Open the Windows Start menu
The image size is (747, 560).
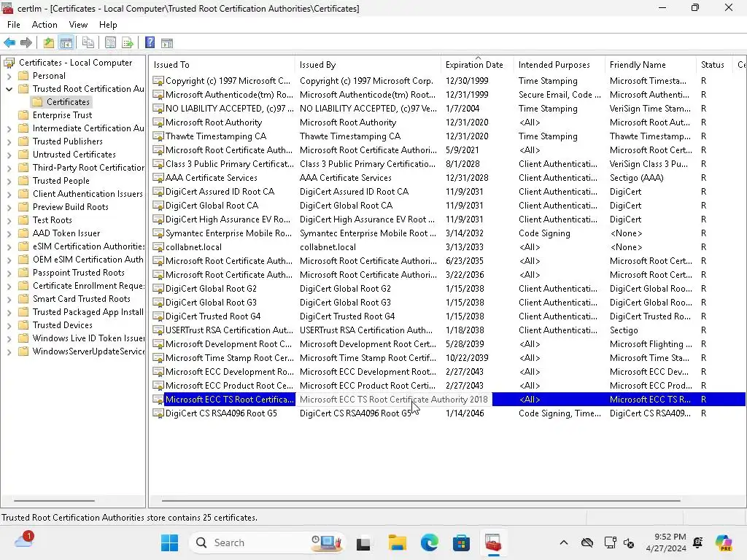click(x=169, y=542)
